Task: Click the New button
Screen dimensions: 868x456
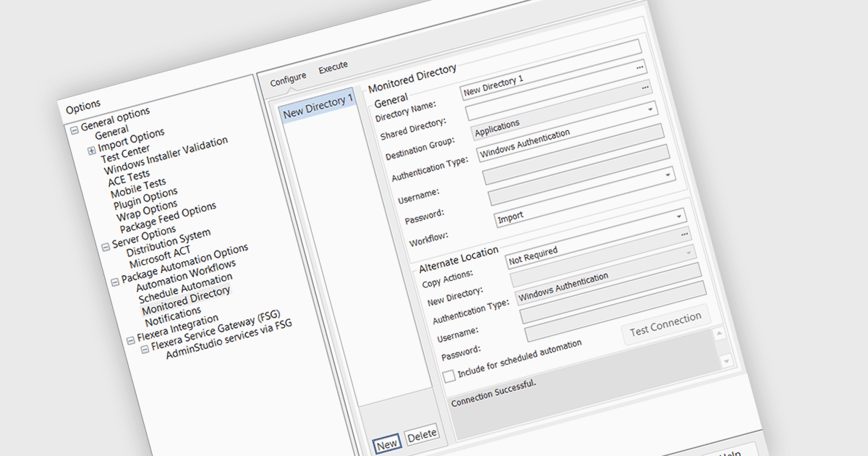Action: click(x=387, y=444)
